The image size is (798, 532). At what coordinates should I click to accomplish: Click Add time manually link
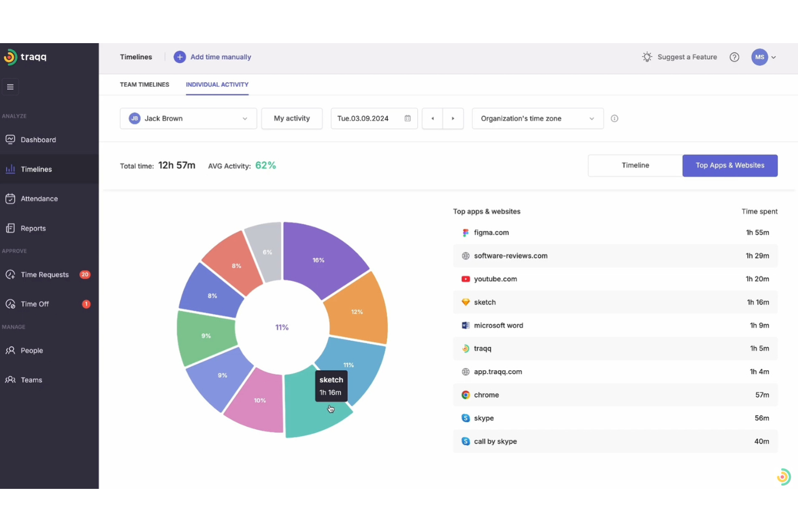click(x=221, y=57)
